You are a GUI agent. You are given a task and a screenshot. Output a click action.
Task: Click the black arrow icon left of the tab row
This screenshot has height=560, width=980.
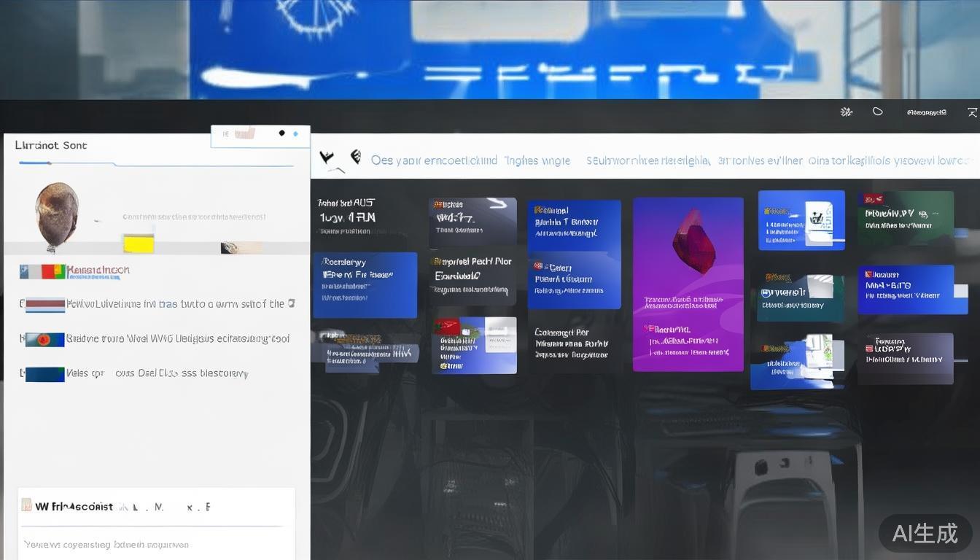coord(327,159)
